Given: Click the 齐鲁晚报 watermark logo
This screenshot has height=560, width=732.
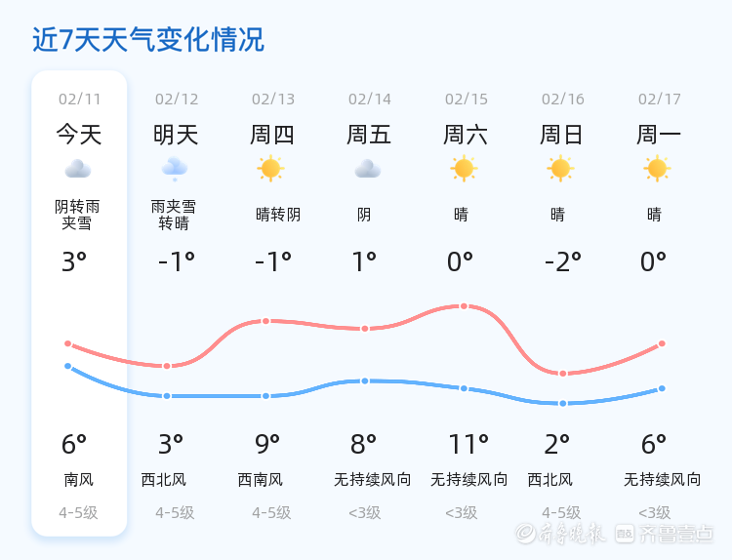Looking at the screenshot, I should (x=560, y=533).
